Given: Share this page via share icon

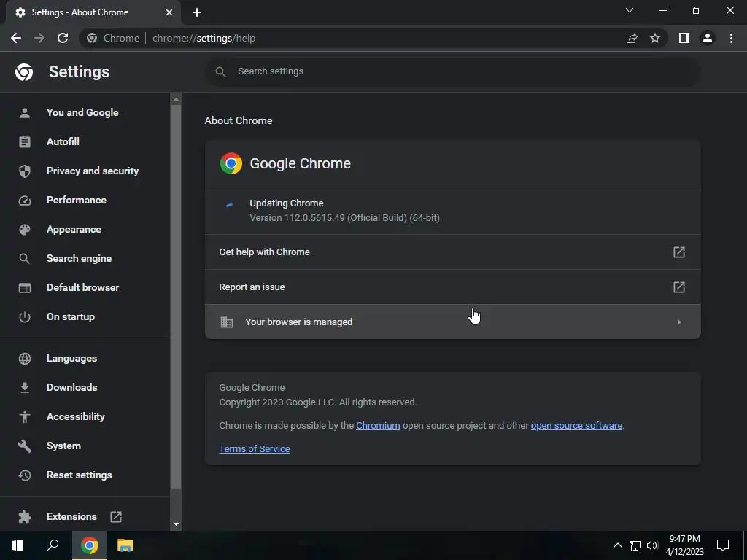Looking at the screenshot, I should [x=632, y=38].
